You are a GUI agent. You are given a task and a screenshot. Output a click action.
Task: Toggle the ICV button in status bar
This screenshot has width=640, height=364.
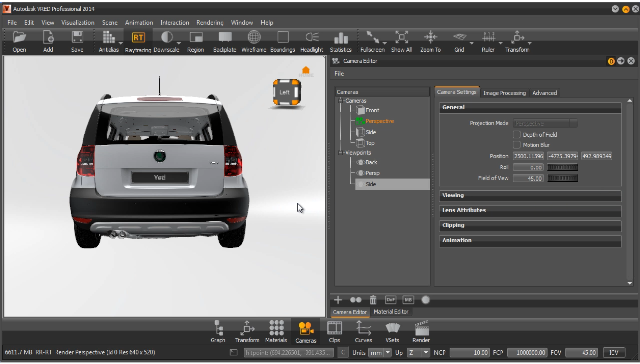coord(614,352)
